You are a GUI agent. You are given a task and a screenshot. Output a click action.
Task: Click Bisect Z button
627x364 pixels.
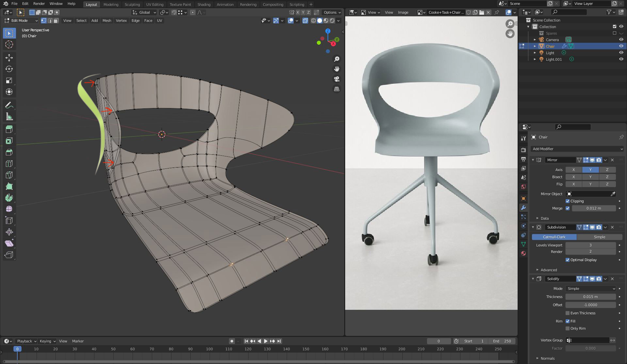(607, 177)
